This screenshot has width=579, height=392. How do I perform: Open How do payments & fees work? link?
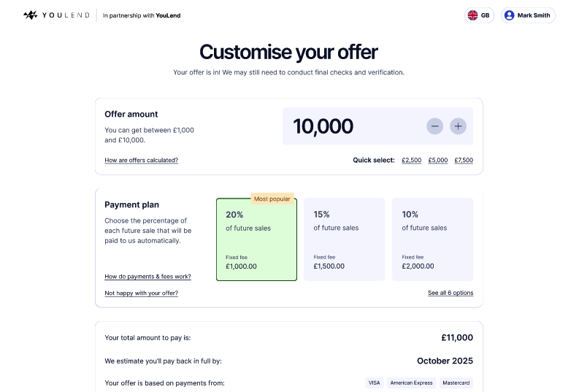(147, 277)
